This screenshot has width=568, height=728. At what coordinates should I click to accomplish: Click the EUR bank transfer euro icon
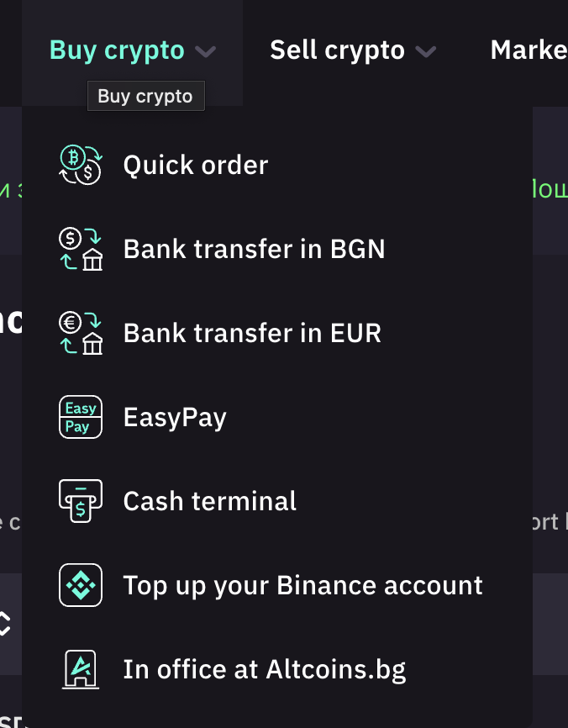[x=81, y=333]
